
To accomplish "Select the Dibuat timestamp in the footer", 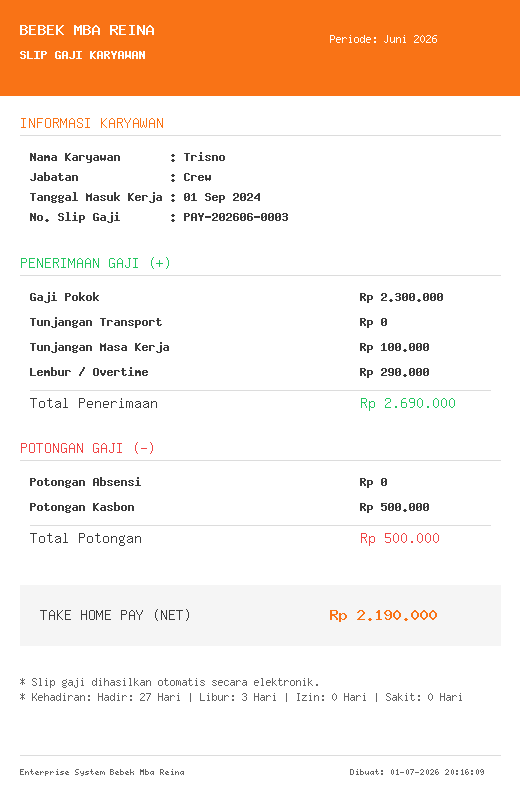I will coord(417,772).
